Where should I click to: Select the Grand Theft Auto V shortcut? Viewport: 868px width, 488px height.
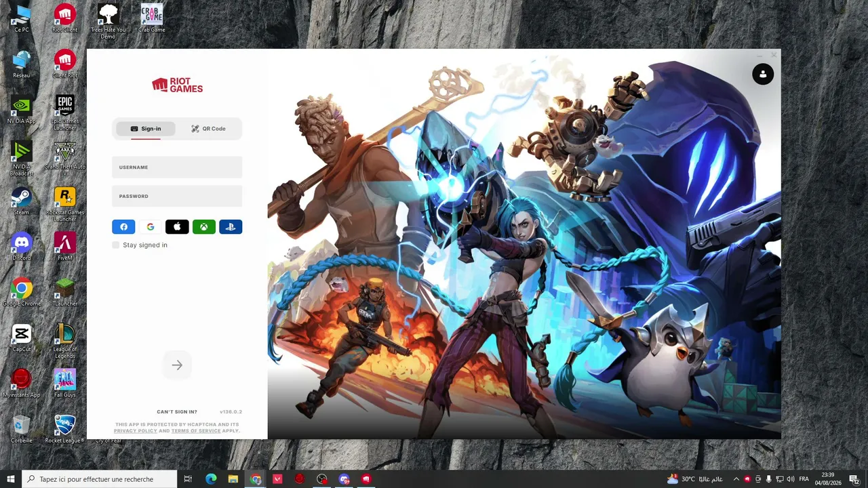65,159
